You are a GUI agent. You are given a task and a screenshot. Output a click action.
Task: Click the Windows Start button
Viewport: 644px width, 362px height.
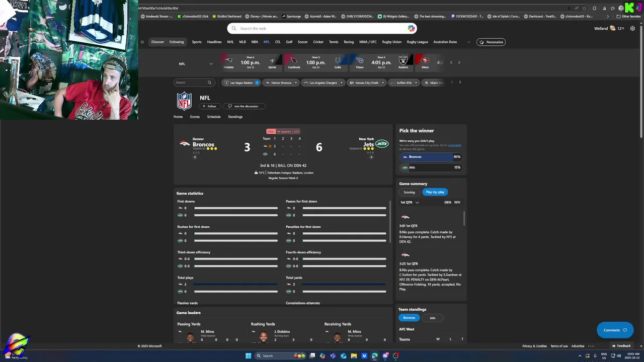[x=248, y=356]
